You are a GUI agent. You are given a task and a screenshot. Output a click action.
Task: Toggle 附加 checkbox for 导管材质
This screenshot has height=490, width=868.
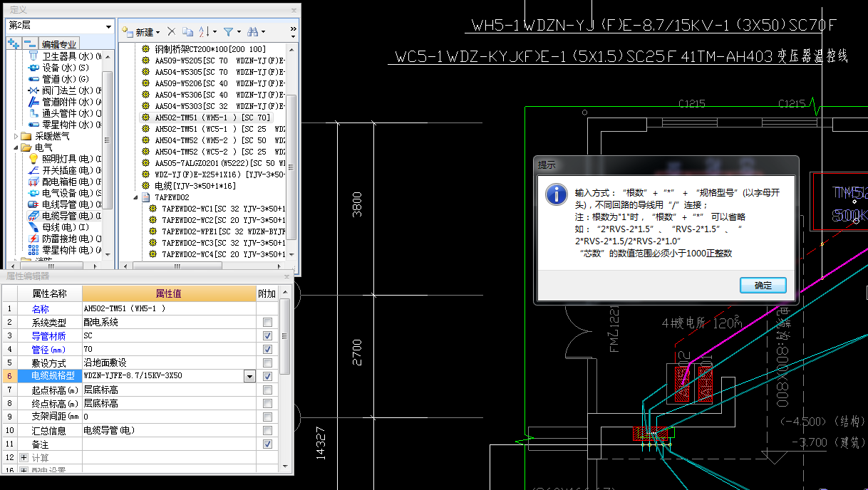coord(267,336)
